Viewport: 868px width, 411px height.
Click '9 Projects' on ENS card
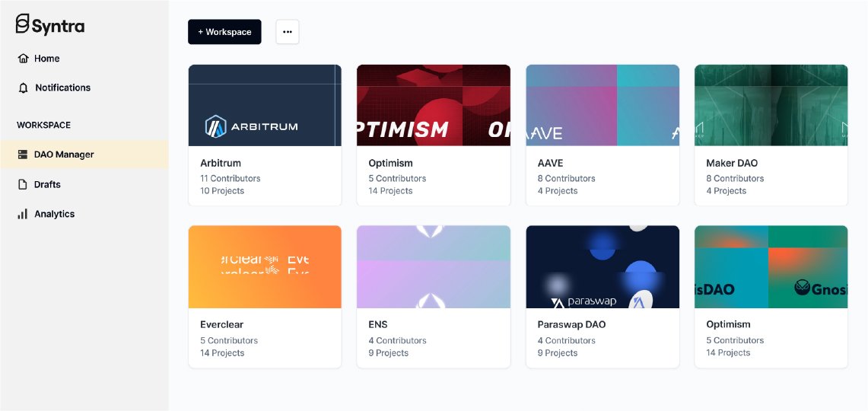pos(389,353)
